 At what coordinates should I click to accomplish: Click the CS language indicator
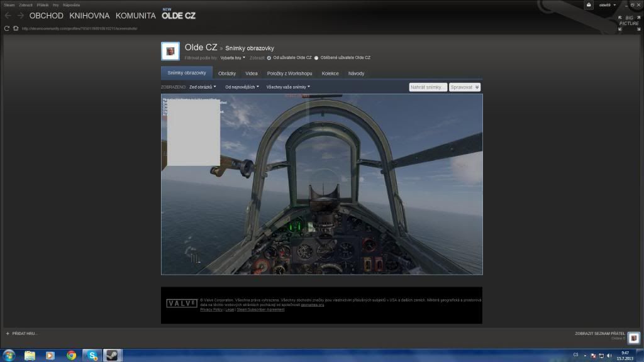(576, 355)
